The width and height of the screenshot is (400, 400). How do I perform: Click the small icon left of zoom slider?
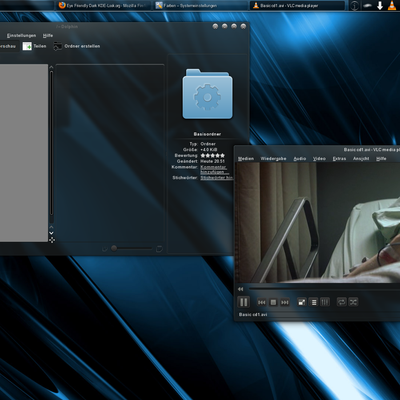point(105,249)
